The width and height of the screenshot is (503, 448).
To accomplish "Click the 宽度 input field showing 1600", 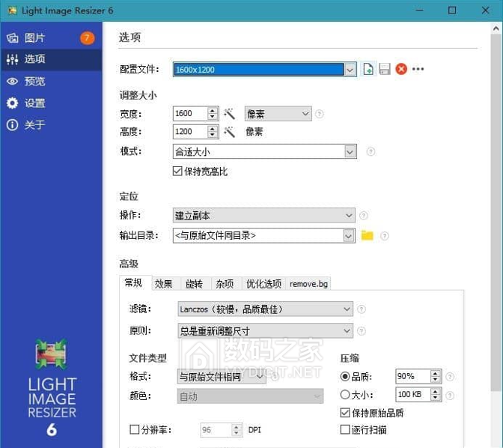I will (x=189, y=114).
